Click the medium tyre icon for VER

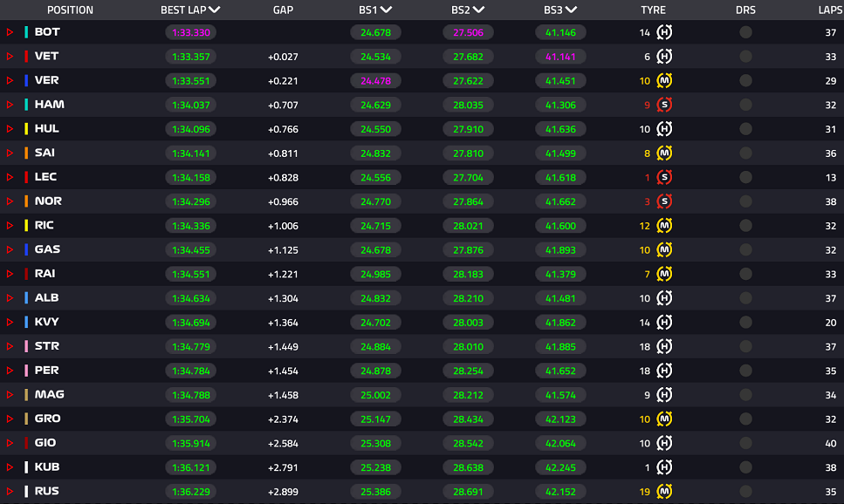[664, 81]
